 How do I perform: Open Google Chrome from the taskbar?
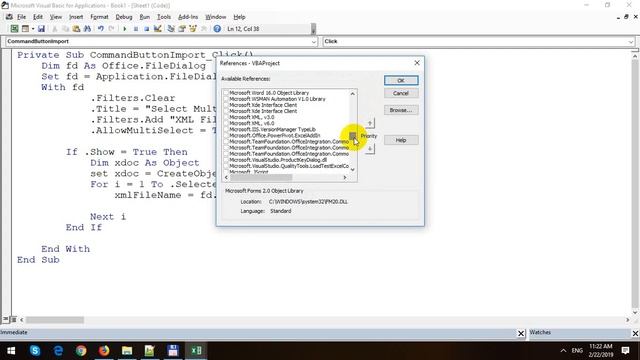click(81, 351)
